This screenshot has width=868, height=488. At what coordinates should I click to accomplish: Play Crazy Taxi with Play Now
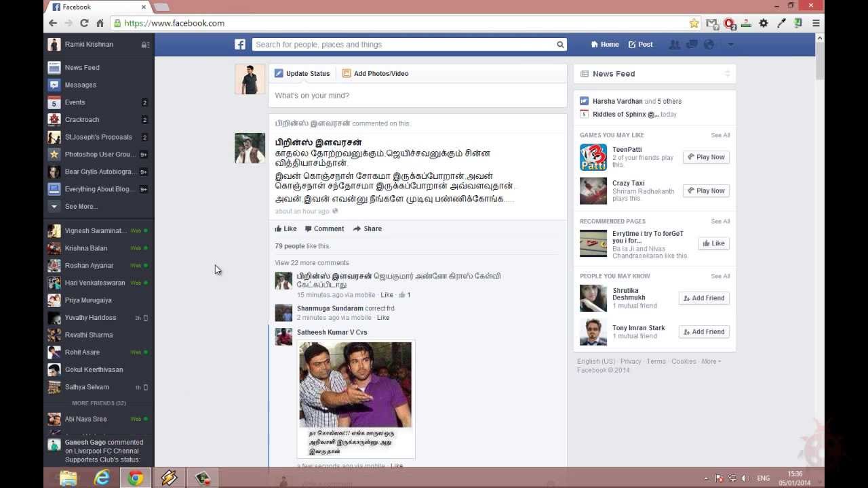(x=706, y=190)
